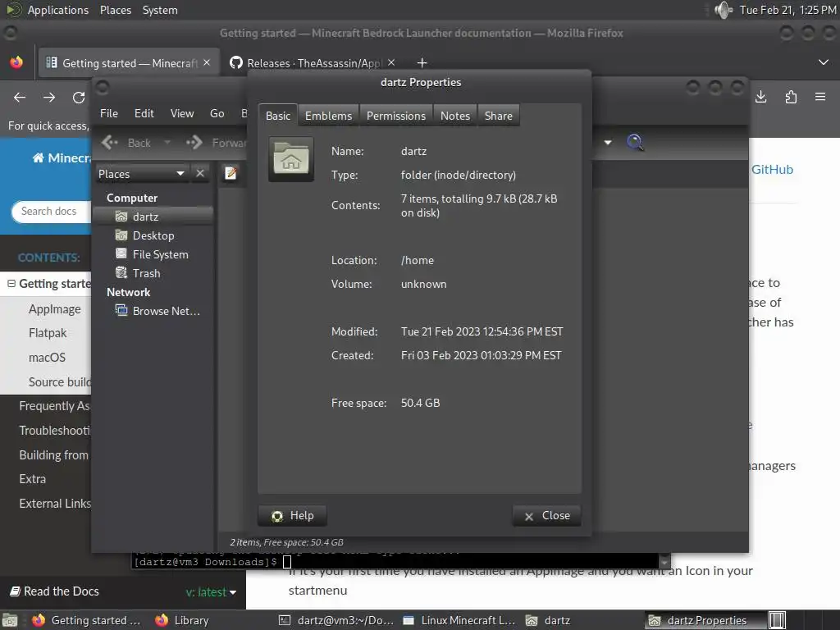Screen dimensions: 840x630
Task: Click show desktop icon in taskbar
Action: pos(10,620)
